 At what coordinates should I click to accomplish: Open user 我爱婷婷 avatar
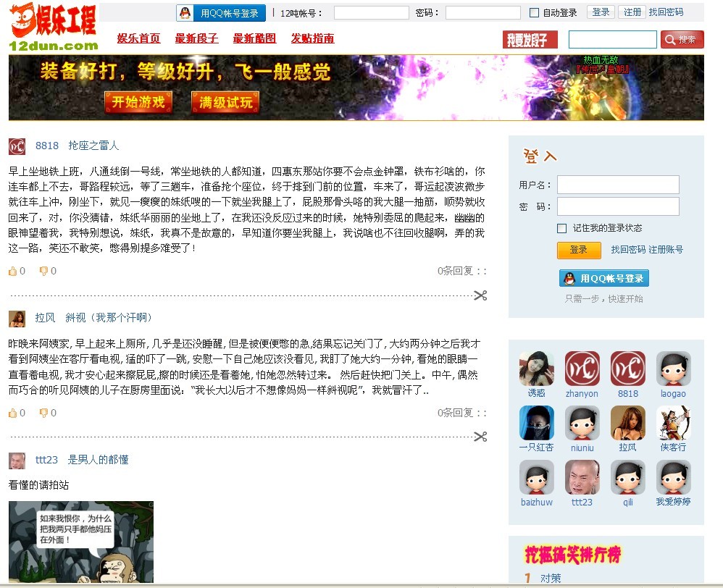click(x=674, y=477)
